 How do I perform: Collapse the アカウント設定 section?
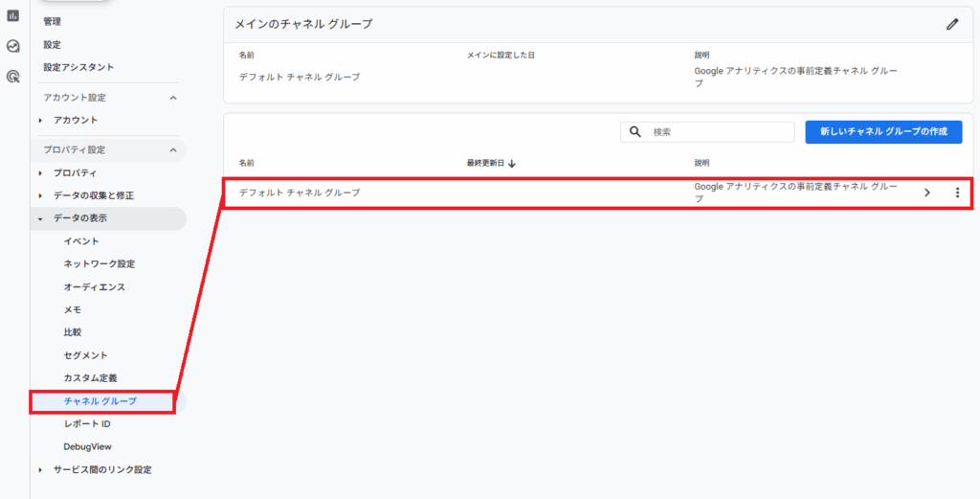coord(173,99)
